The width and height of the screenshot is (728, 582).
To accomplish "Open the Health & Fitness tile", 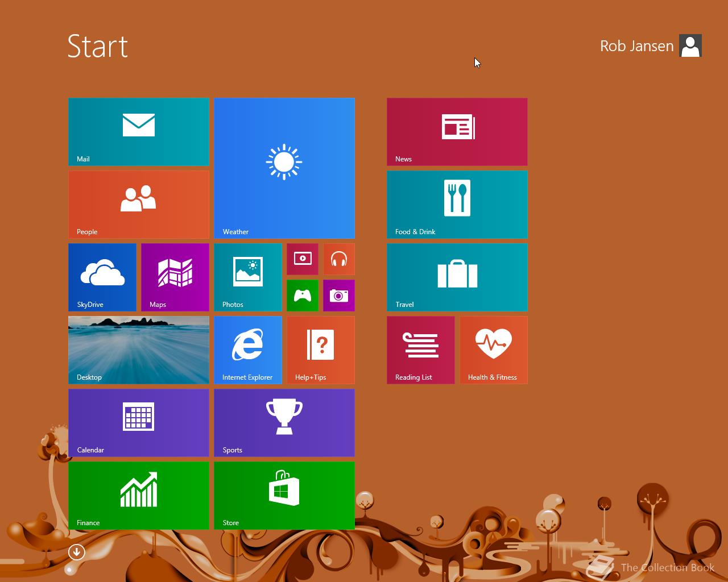I will pyautogui.click(x=494, y=350).
